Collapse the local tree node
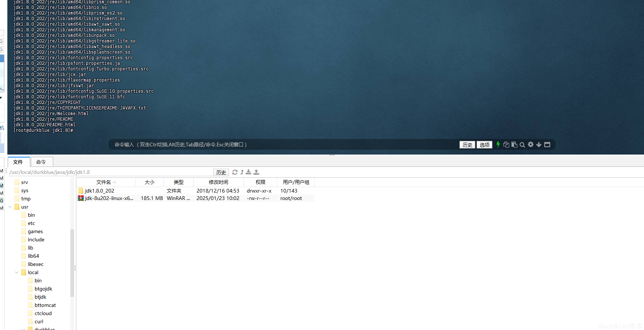644x330 pixels. coord(16,272)
